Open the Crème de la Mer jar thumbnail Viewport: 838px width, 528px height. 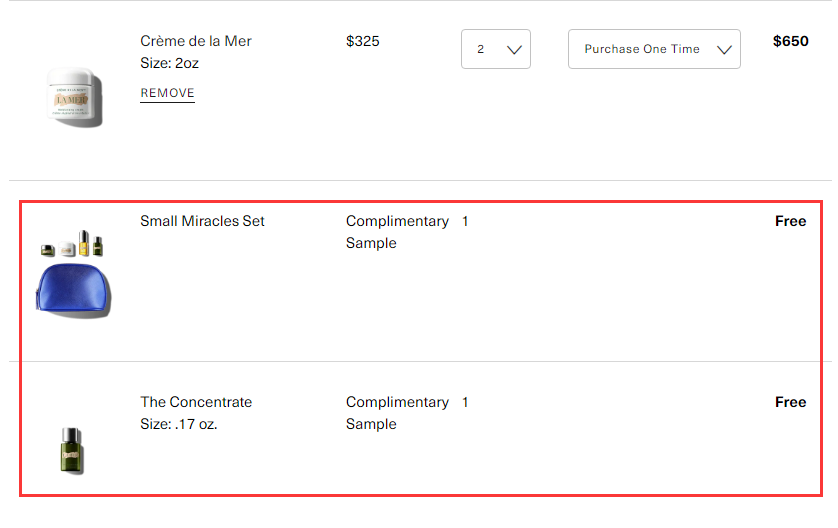[x=74, y=97]
